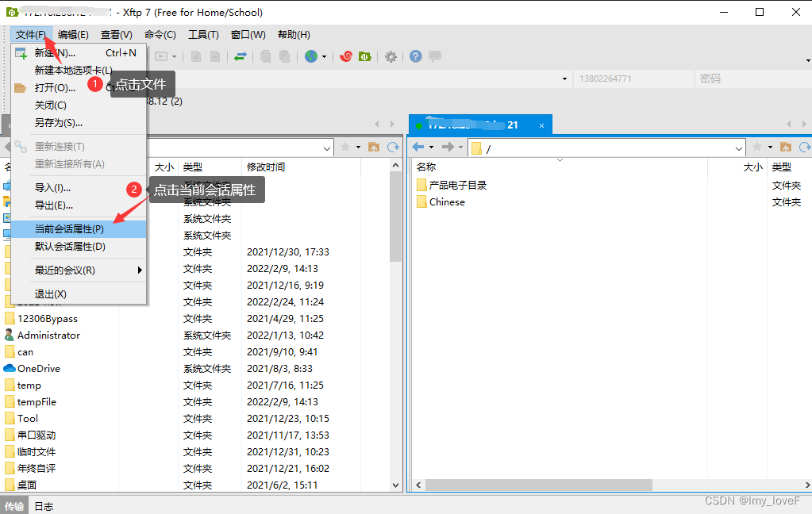Screen dimensions: 812x514
Task: Click remote pane back arrow
Action: pos(418,147)
